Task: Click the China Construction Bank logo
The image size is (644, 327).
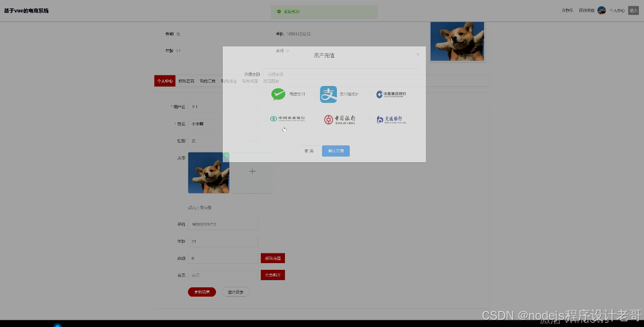Action: click(x=391, y=94)
